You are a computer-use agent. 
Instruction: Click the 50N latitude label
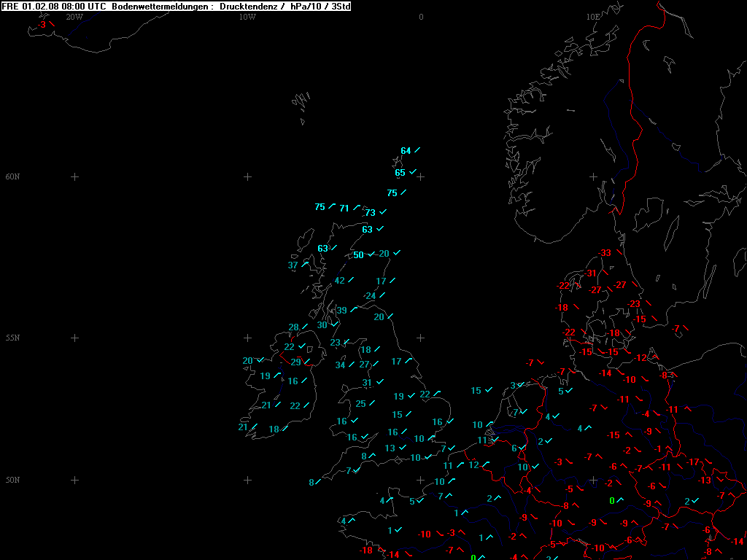tap(13, 480)
